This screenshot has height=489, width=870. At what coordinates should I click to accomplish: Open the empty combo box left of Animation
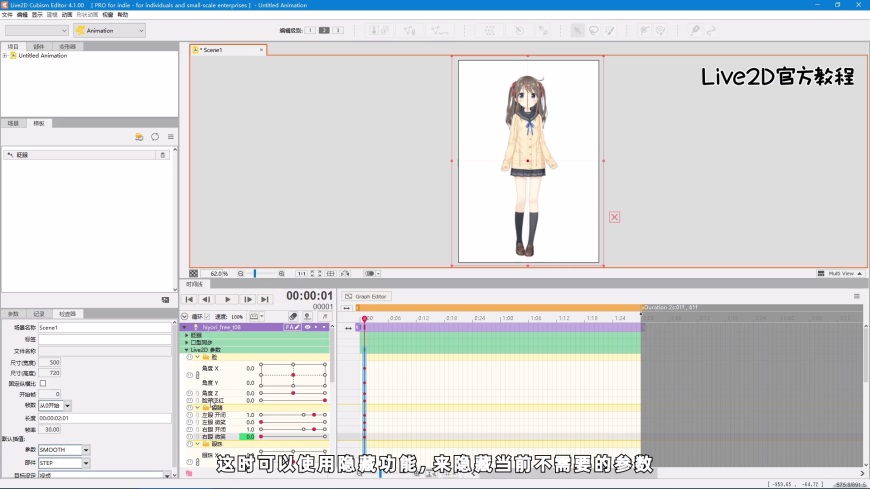pos(37,31)
